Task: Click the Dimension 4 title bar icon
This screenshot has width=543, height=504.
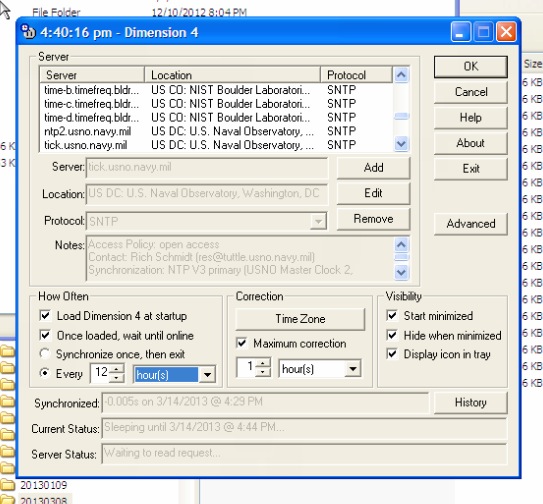Action: (x=28, y=32)
